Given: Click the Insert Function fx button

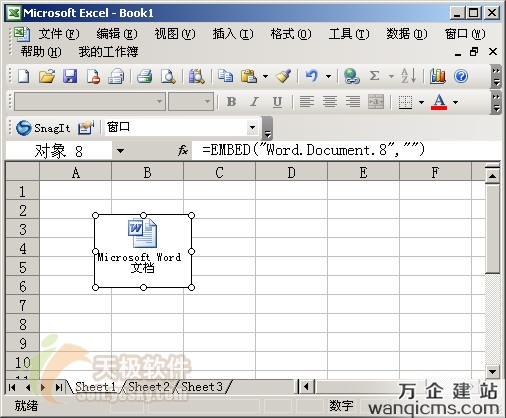Looking at the screenshot, I should [x=183, y=150].
